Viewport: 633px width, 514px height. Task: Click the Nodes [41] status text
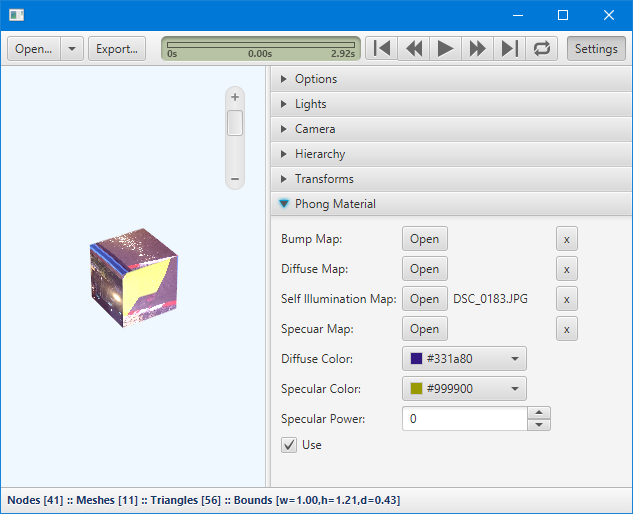coord(36,500)
